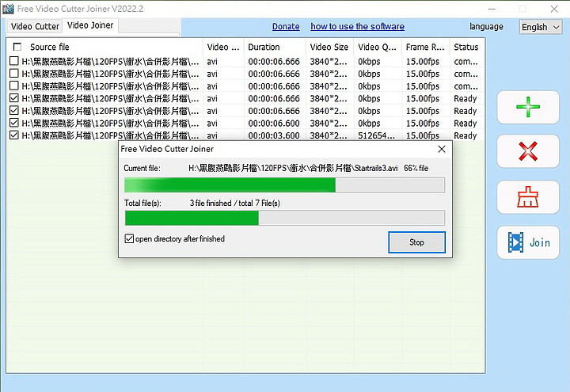Close the main application window
This screenshot has width=570, height=392.
point(554,9)
